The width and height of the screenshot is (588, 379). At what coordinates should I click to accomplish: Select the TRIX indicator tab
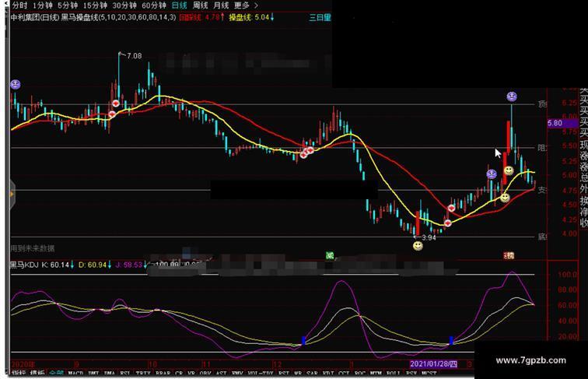pos(142,374)
